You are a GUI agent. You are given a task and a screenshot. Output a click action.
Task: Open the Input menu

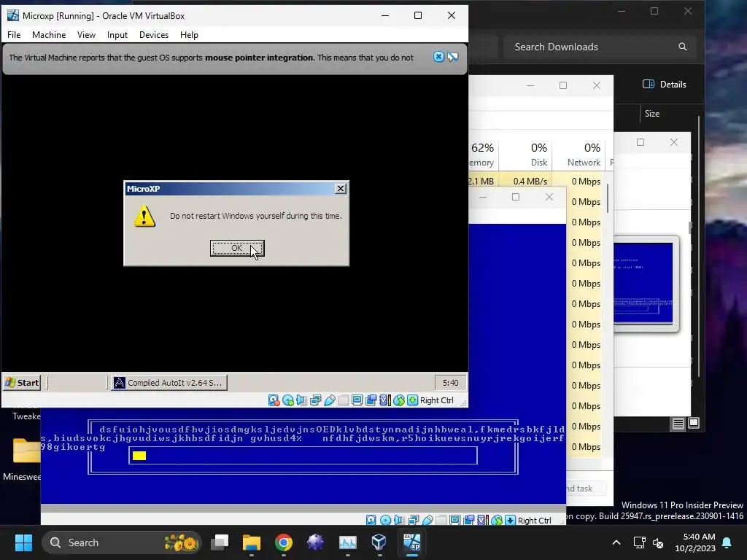click(x=117, y=35)
